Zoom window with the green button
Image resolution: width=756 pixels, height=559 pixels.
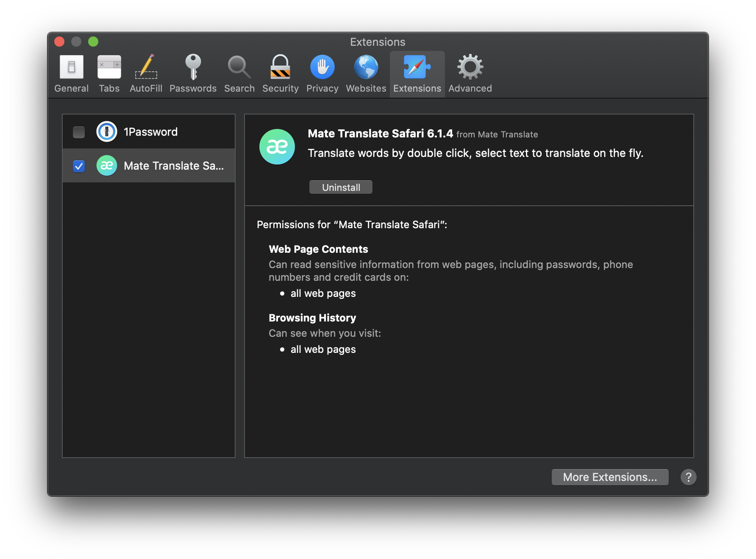pyautogui.click(x=93, y=42)
